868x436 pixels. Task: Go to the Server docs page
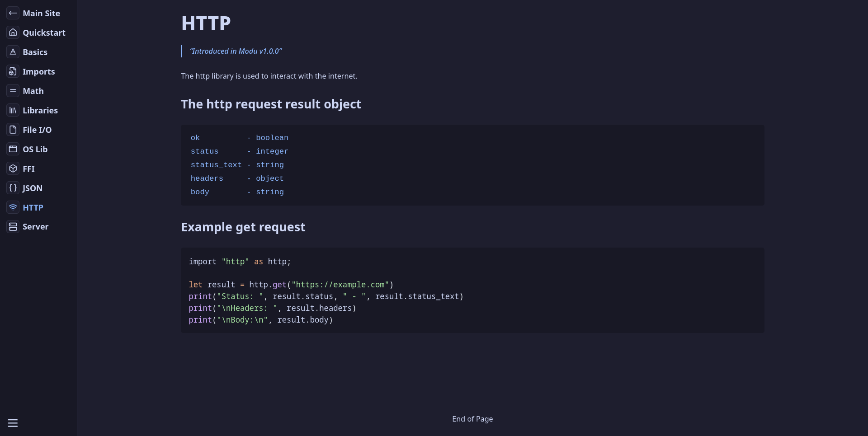pos(35,226)
